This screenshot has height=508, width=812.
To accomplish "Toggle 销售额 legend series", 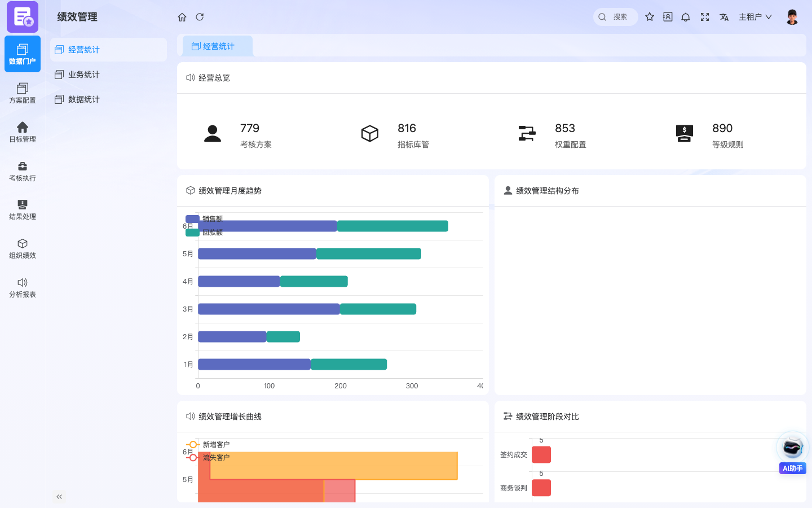I will click(204, 218).
